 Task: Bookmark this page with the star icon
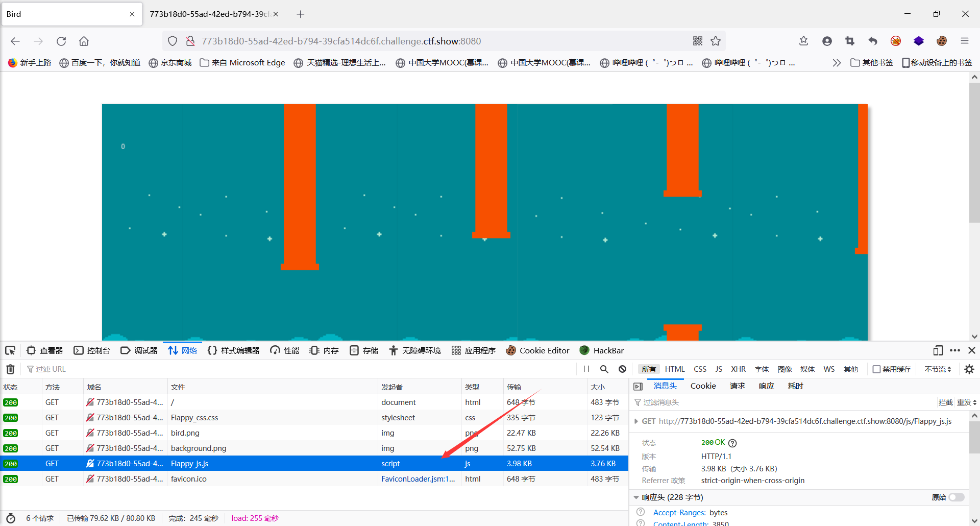point(716,41)
